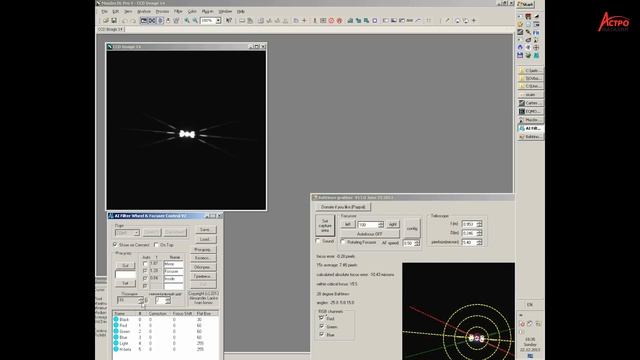Click the Save button in AI Filter Wheel window

(x=205, y=229)
